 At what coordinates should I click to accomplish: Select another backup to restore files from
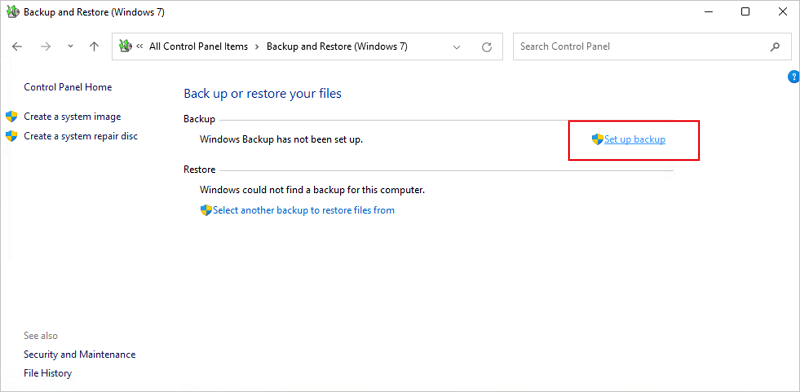tap(304, 210)
